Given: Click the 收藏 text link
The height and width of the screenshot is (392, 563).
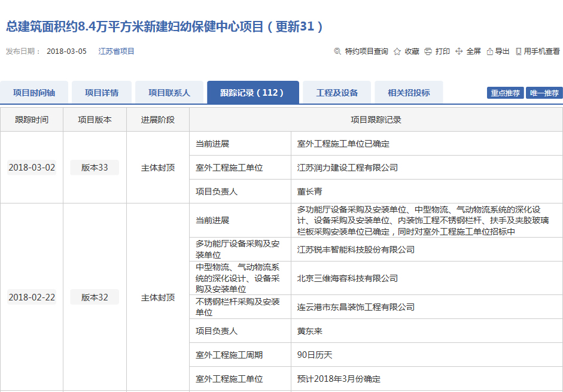Looking at the screenshot, I should coord(412,51).
